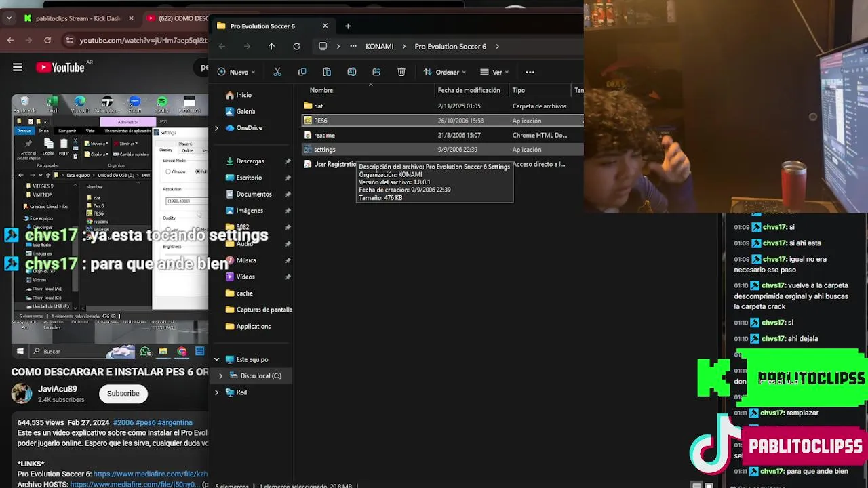Click the This PC monitor icon in address bar
This screenshot has width=868, height=488.
[323, 46]
